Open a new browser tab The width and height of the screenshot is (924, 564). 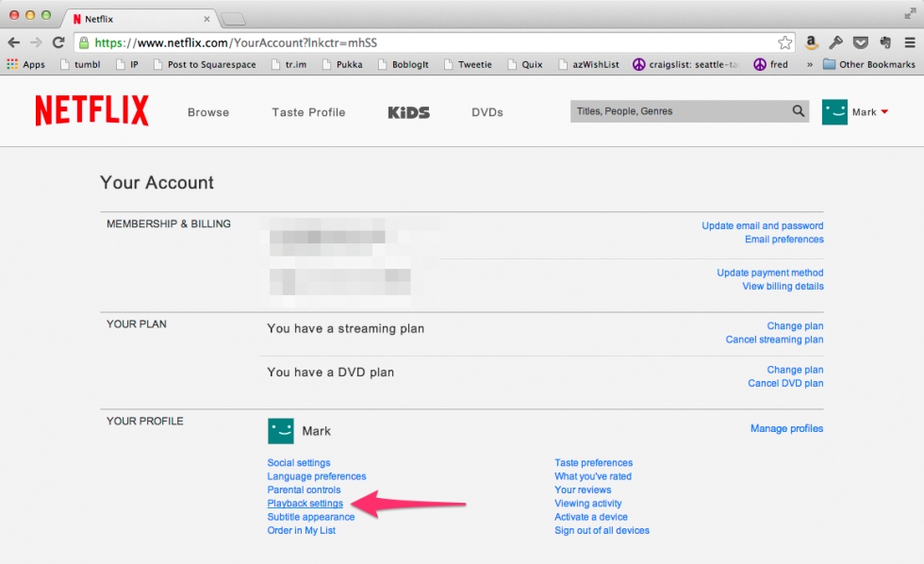[234, 20]
